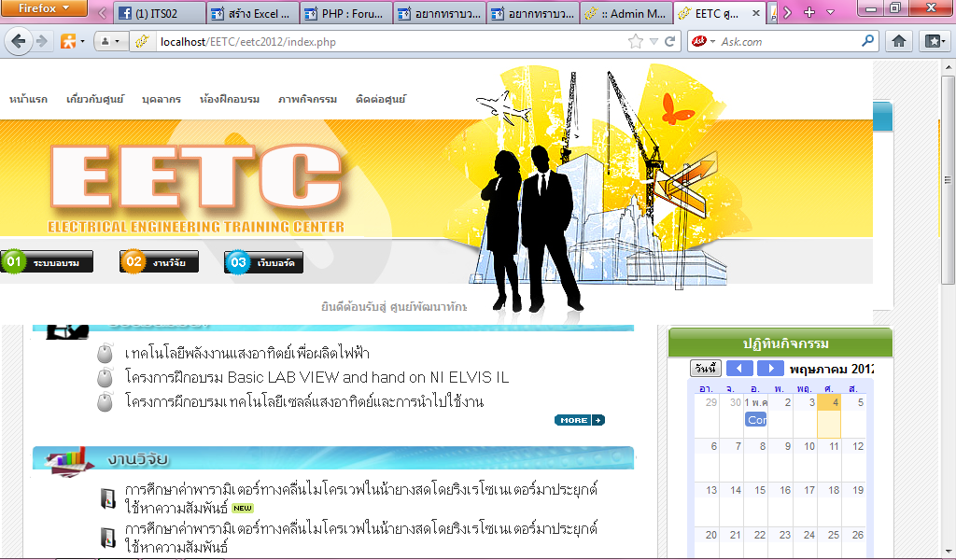This screenshot has width=956, height=560.
Task: Click the mouse icon beside the Basic LAB VIEW item
Action: tap(105, 377)
